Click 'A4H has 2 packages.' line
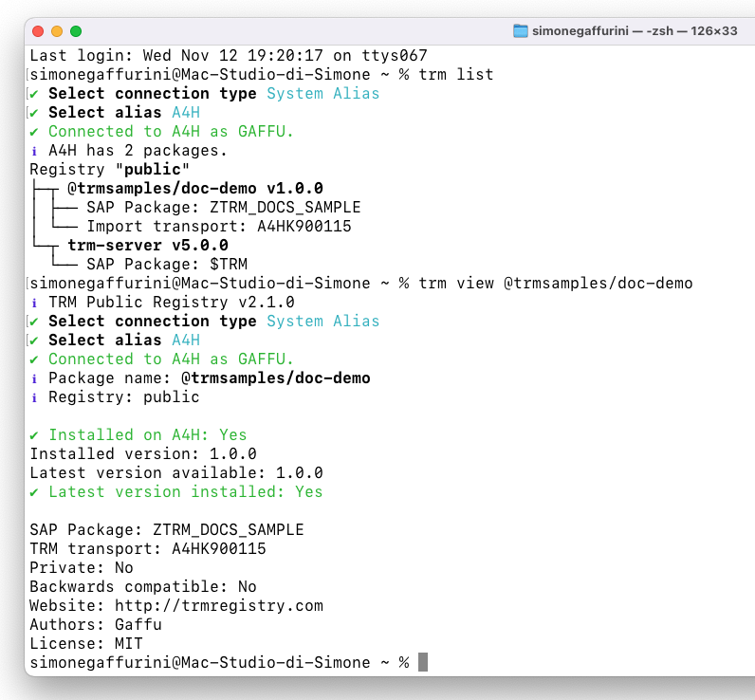The image size is (755, 700). (138, 151)
